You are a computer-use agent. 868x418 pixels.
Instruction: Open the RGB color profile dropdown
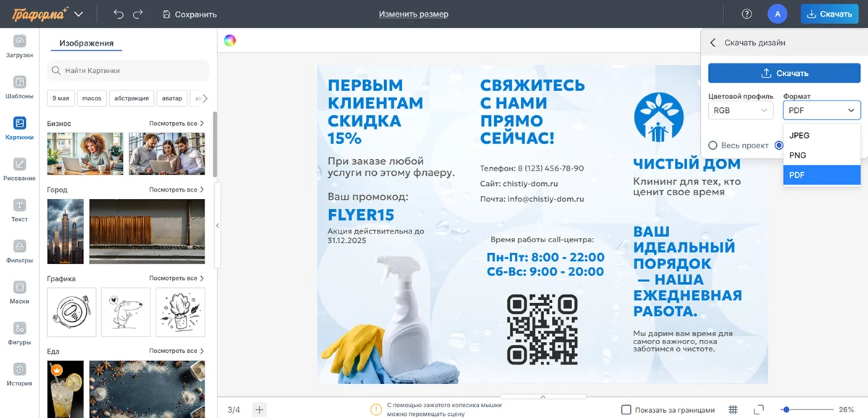741,110
